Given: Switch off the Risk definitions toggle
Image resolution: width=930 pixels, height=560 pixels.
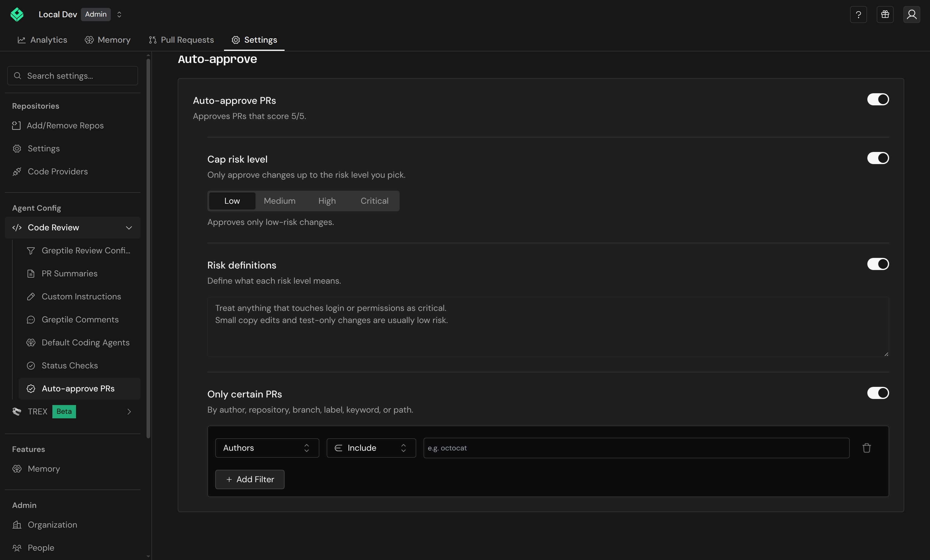Looking at the screenshot, I should pos(878,264).
